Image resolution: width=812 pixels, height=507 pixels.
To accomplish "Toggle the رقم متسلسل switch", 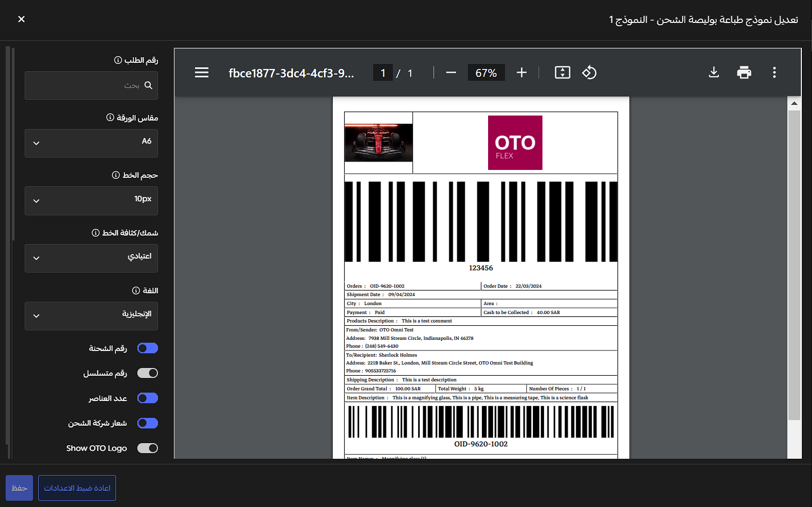I will [148, 373].
